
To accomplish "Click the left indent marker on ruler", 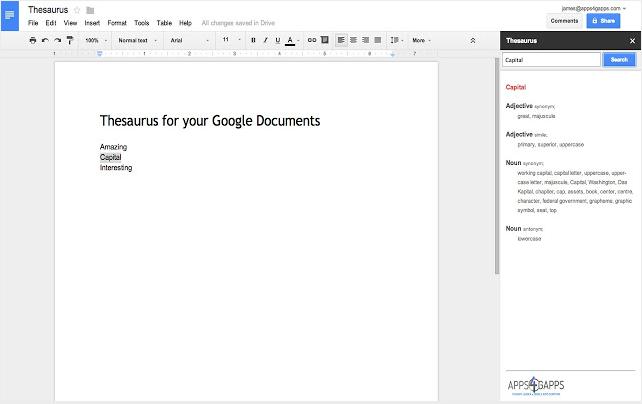I will click(99, 54).
